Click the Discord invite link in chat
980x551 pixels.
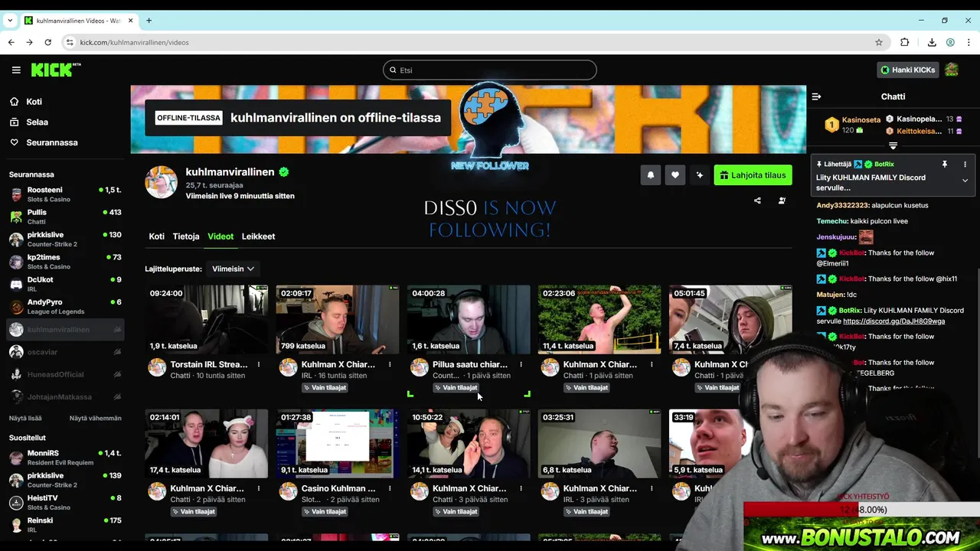click(x=893, y=321)
